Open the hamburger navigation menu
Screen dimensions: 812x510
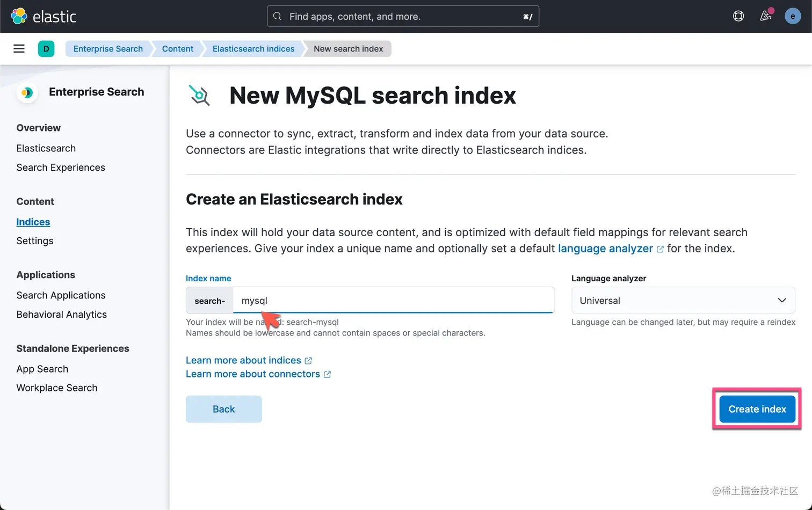pos(19,49)
